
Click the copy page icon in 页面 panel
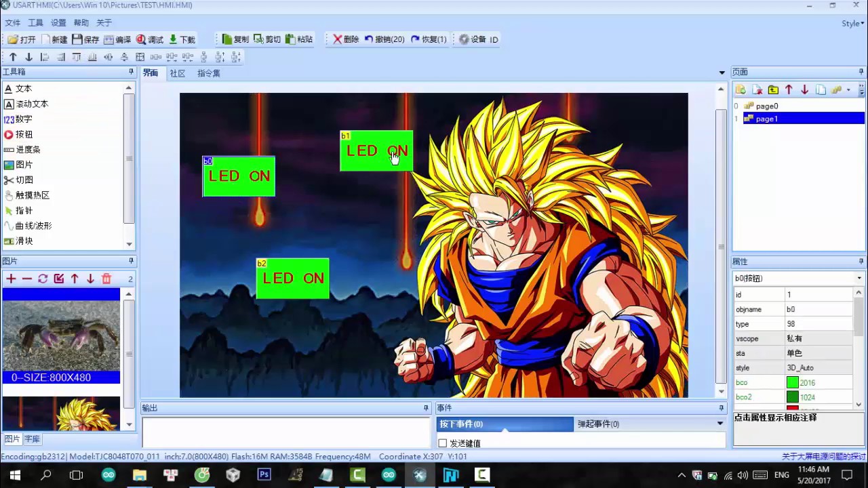coord(821,89)
